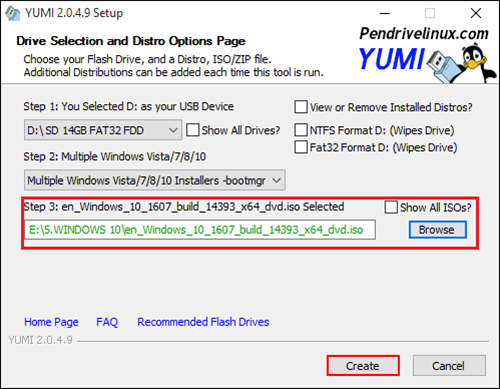Image resolution: width=500 pixels, height=389 pixels.
Task: Click the YUMI 2.0.4.9 footer version text
Action: 40,340
